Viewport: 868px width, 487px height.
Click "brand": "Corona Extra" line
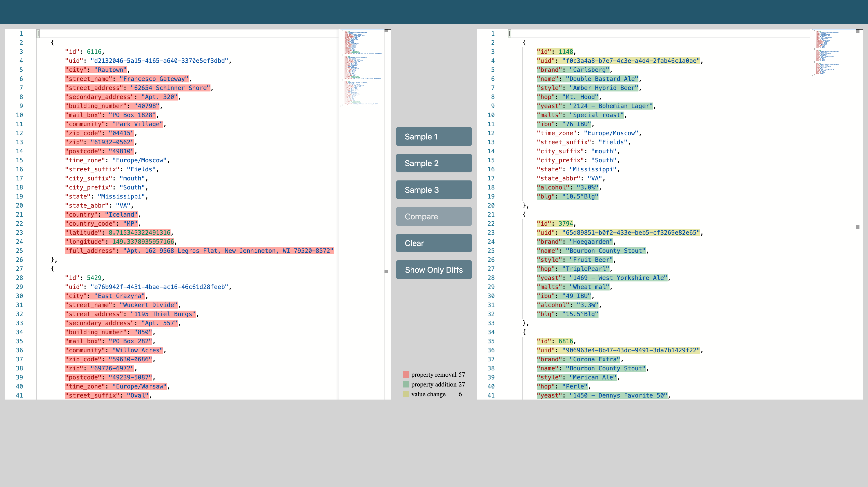pyautogui.click(x=579, y=359)
